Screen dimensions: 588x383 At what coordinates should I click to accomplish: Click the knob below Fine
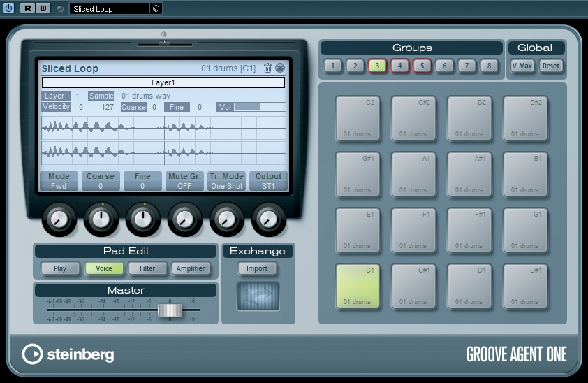tap(143, 219)
